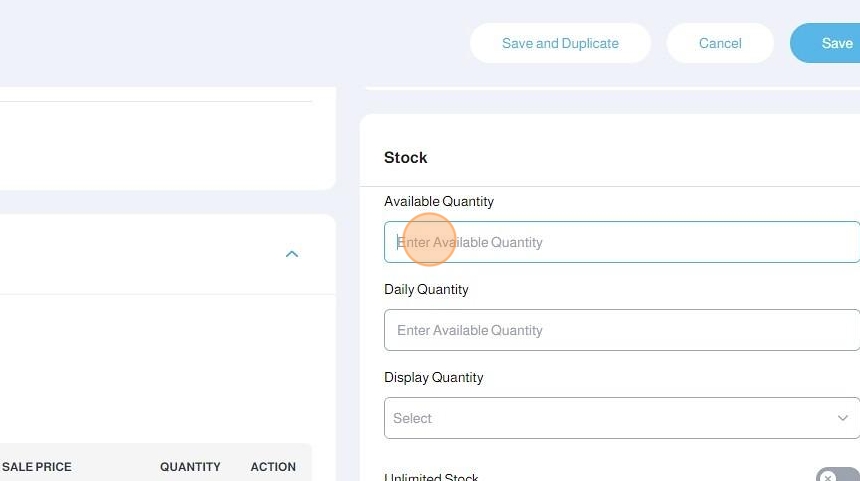
Task: Click the ACTION column header
Action: tap(273, 467)
